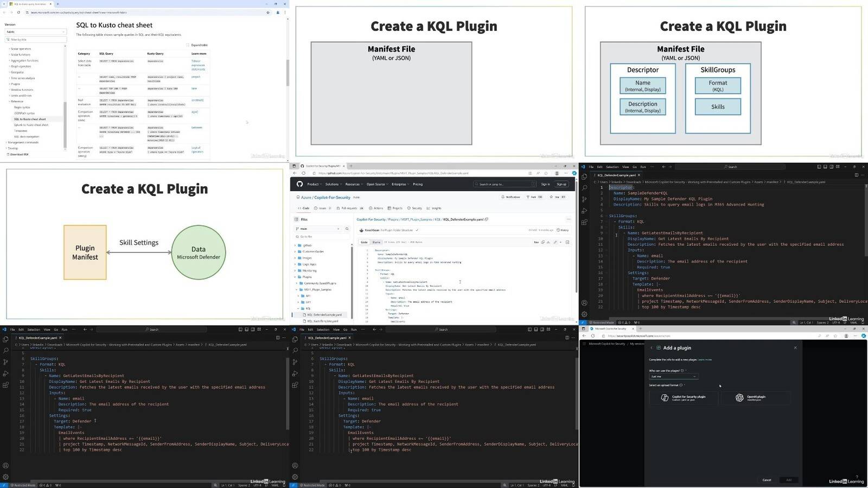This screenshot has height=488, width=868.
Task: Open File menu in middle-right VS Code frame
Action: (x=591, y=167)
